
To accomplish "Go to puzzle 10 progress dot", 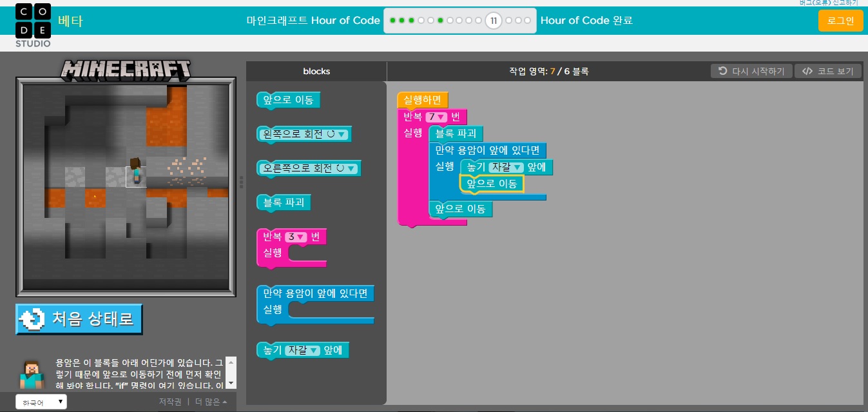I will tap(478, 21).
